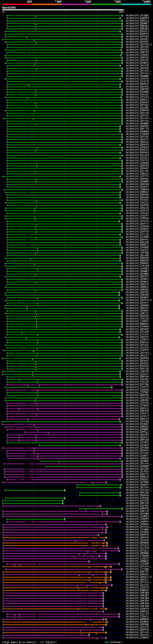The image size is (153, 644).
Task: Select hit UniRef100_A9RYM7
Action: pyautogui.click(x=137, y=52)
